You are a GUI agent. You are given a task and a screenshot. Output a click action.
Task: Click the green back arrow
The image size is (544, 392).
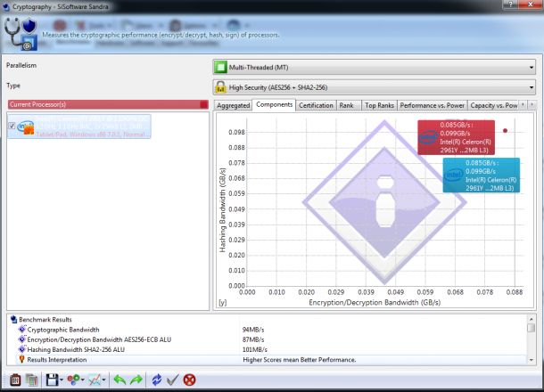pyautogui.click(x=120, y=380)
